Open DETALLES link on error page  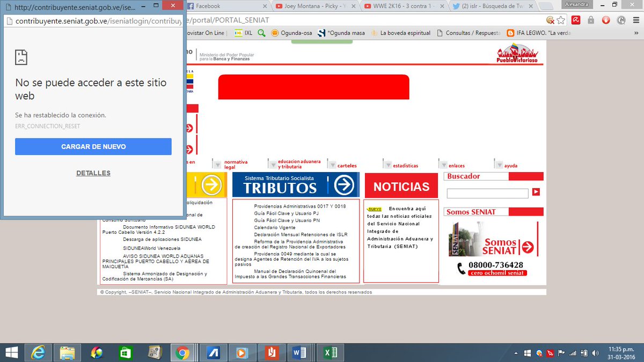pos(93,173)
